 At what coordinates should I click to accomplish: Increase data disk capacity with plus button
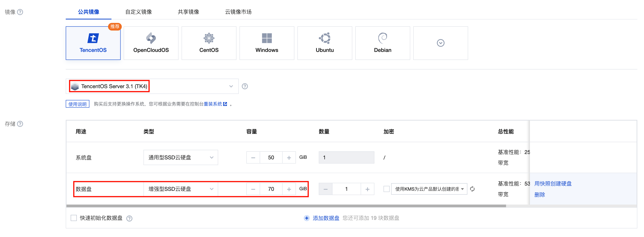pyautogui.click(x=289, y=189)
